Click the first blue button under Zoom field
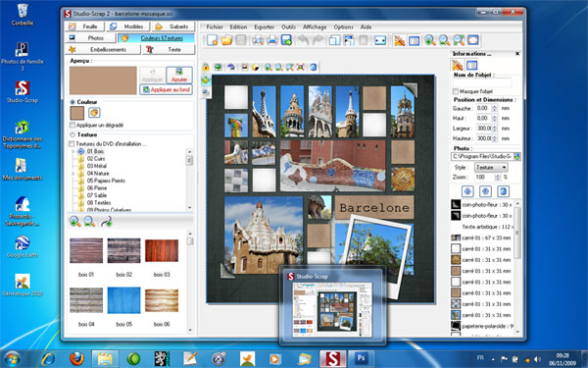Viewport: 588px width, 368px height. [x=467, y=191]
